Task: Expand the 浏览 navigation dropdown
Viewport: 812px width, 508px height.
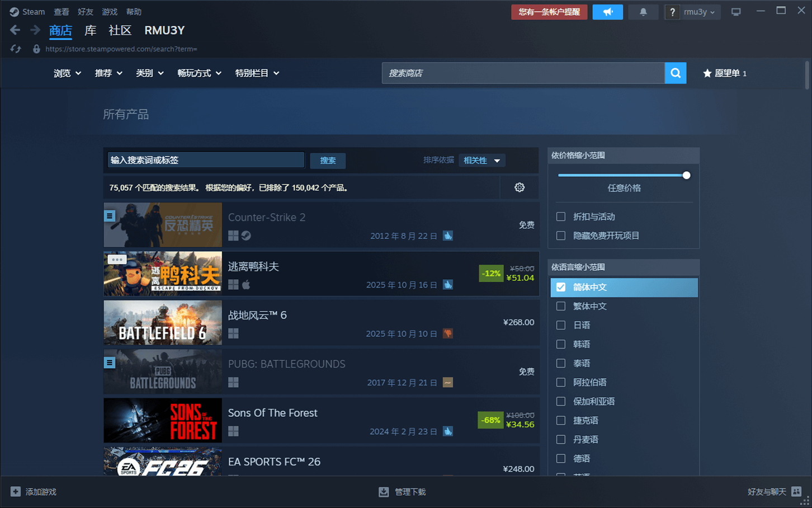Action: click(67, 73)
